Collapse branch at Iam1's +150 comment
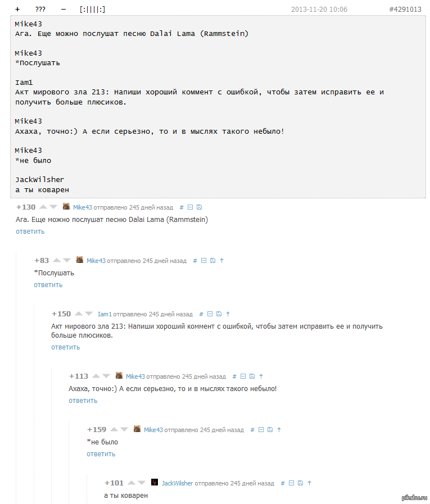430x504 pixels. (x=210, y=314)
